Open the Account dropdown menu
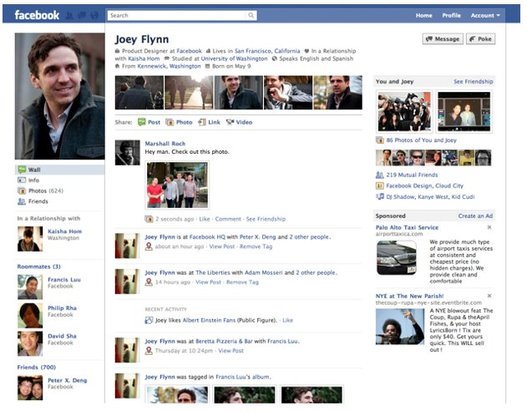 click(485, 15)
